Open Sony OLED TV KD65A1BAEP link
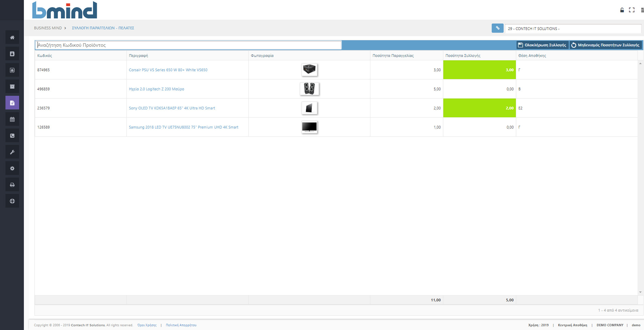This screenshot has height=330, width=644. coord(172,108)
